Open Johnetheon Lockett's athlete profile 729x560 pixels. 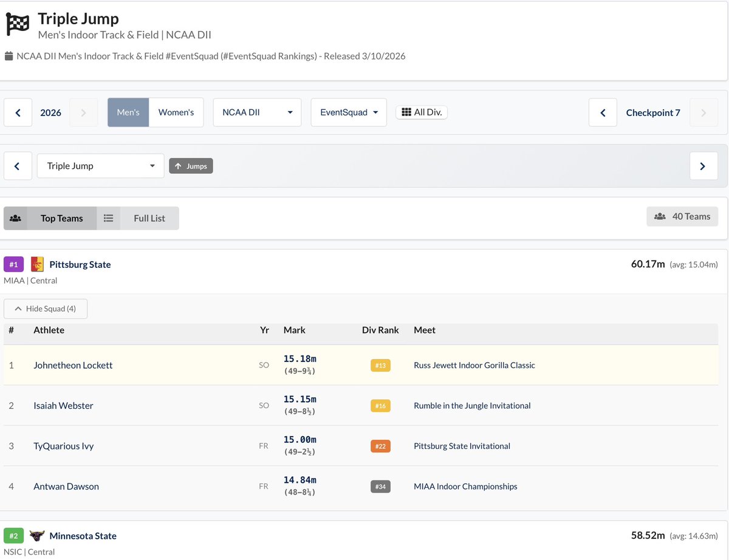[x=73, y=365]
